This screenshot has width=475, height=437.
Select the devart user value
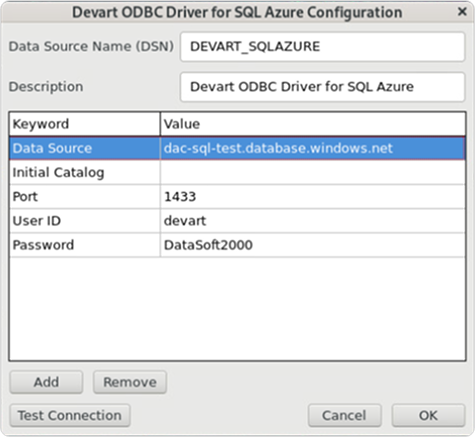click(313, 221)
